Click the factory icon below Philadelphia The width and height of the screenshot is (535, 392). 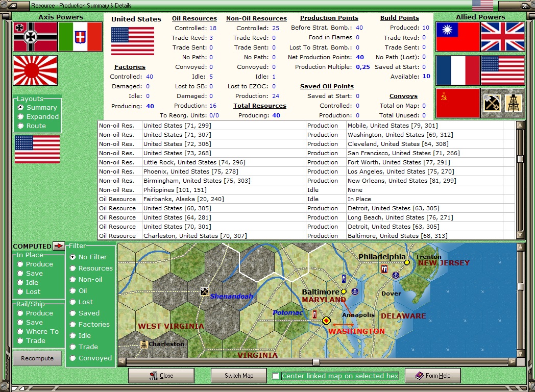click(384, 269)
